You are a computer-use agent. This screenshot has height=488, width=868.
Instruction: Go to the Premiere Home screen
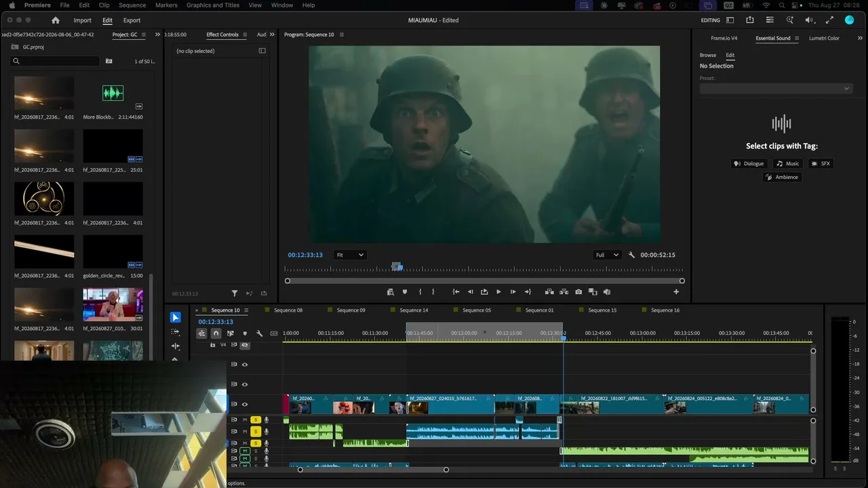pos(56,20)
